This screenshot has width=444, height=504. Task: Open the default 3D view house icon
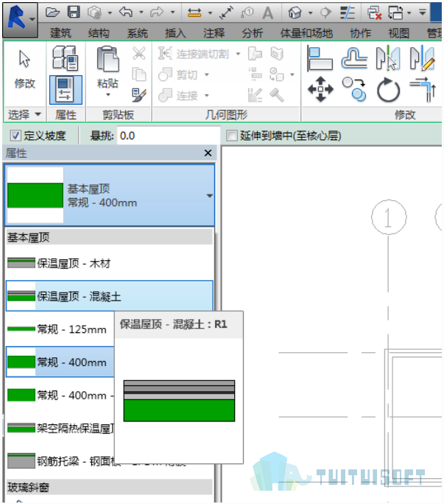click(295, 13)
